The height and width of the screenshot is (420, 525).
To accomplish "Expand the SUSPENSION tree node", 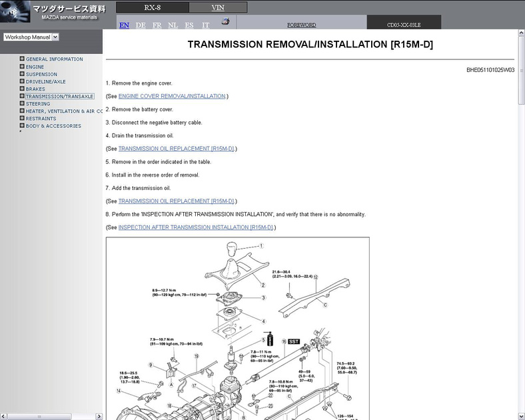I will coord(22,74).
